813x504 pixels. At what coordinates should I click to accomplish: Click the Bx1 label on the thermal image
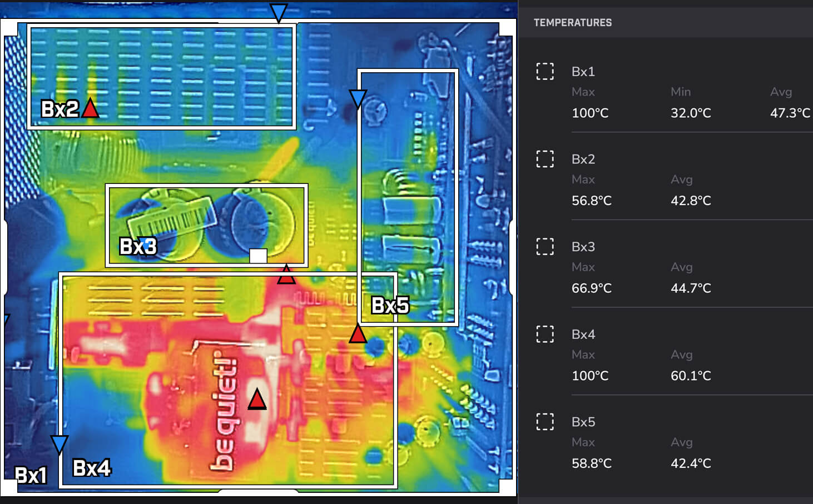[31, 475]
